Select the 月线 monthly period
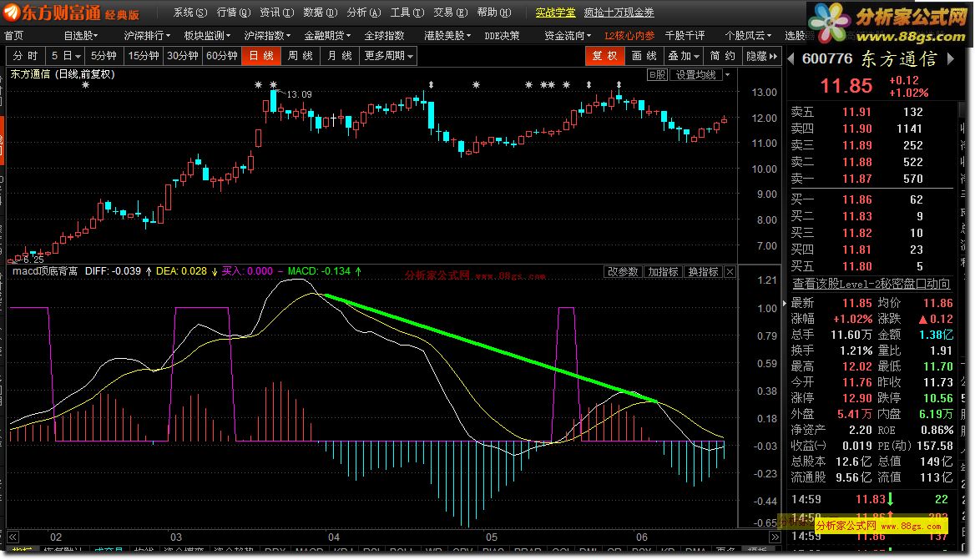975x560 pixels. pyautogui.click(x=340, y=56)
